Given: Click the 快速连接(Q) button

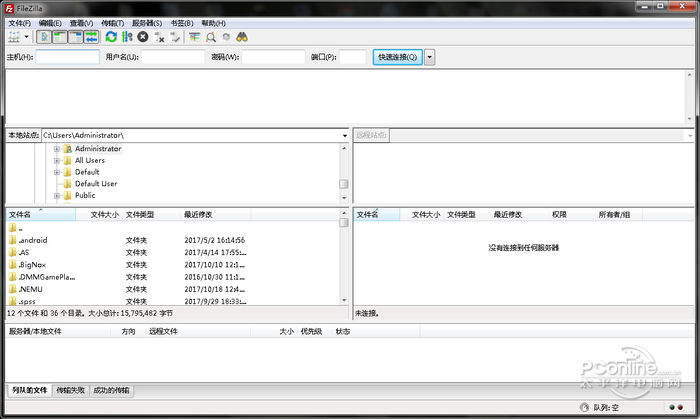Looking at the screenshot, I should (x=397, y=58).
